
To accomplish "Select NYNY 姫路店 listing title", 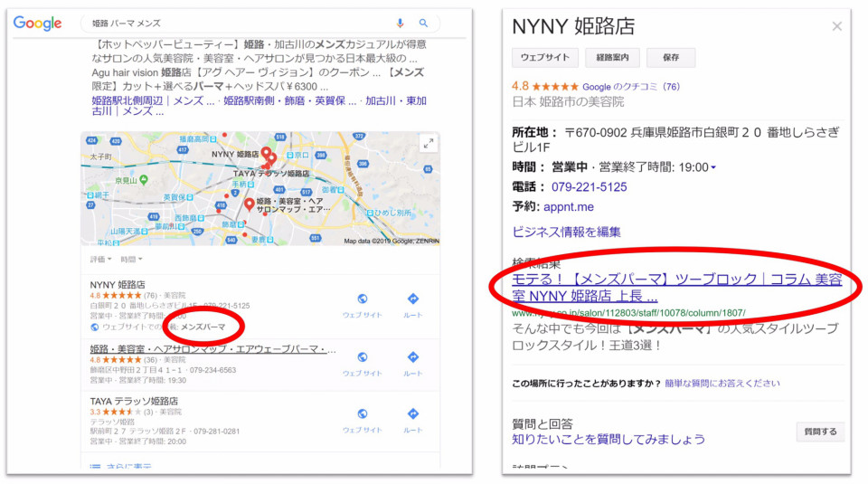I will [118, 284].
